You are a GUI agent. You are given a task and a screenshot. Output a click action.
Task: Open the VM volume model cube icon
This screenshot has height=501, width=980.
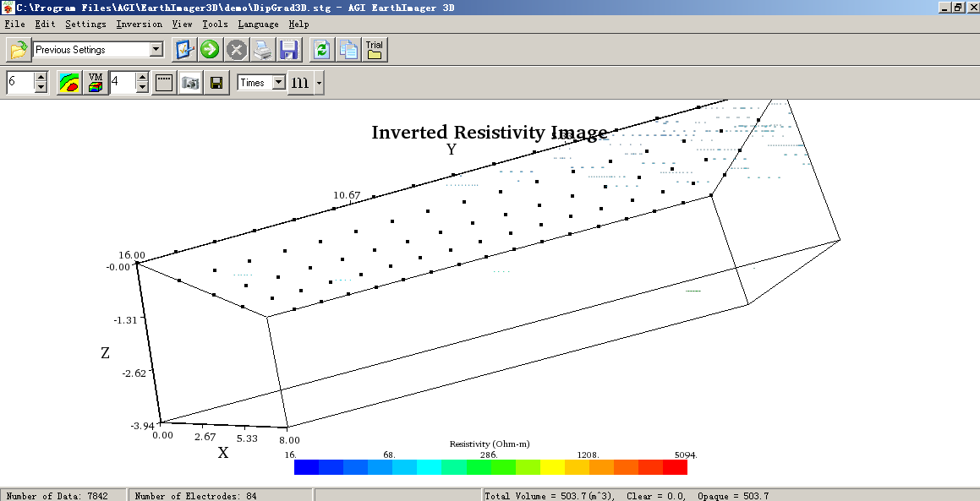pyautogui.click(x=96, y=83)
